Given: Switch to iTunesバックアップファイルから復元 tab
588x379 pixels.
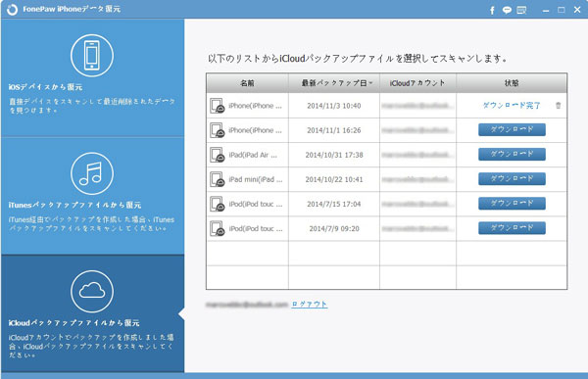Looking at the screenshot, I should [93, 196].
